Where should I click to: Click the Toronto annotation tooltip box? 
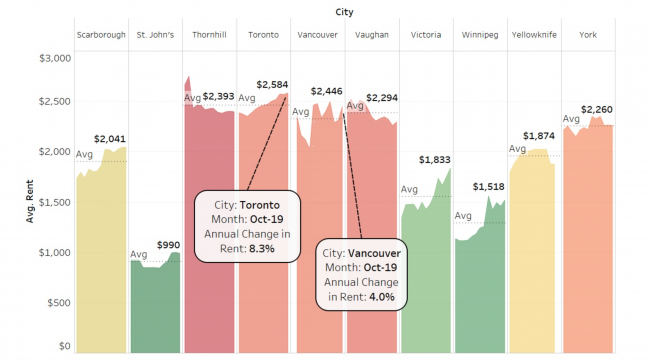click(x=247, y=227)
